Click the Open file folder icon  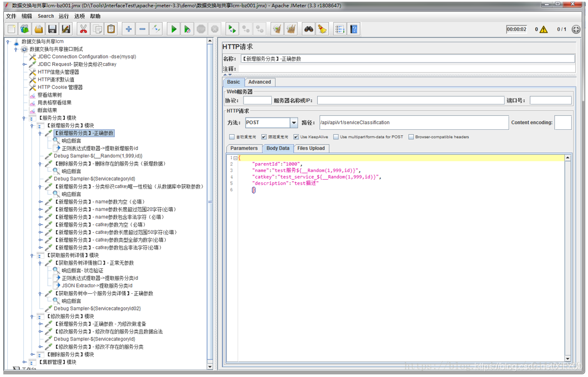point(39,29)
